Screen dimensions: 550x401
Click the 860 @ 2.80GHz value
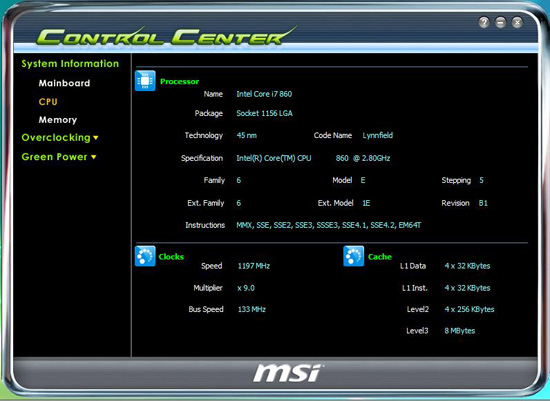tap(363, 158)
